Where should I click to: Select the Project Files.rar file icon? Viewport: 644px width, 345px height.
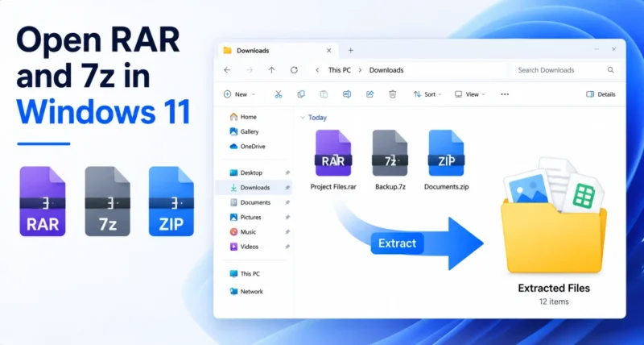[333, 153]
